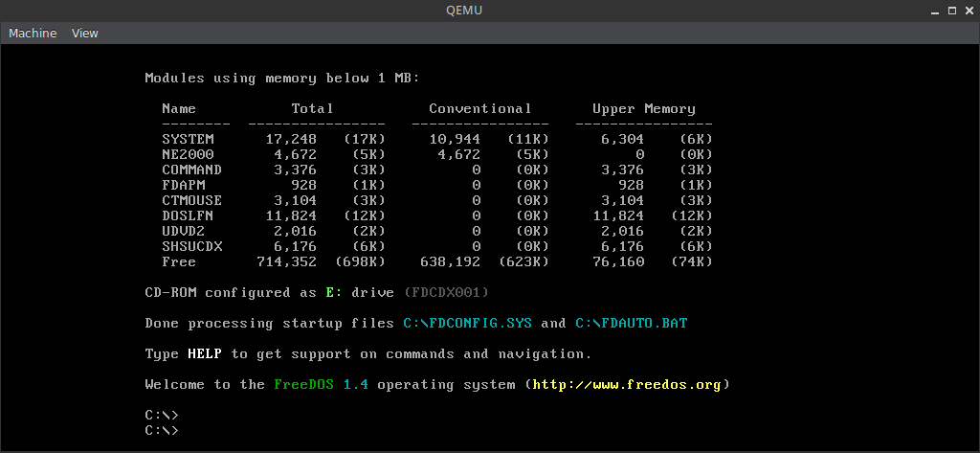Click the Upper Memory column header
The height and width of the screenshot is (453, 980).
644,109
